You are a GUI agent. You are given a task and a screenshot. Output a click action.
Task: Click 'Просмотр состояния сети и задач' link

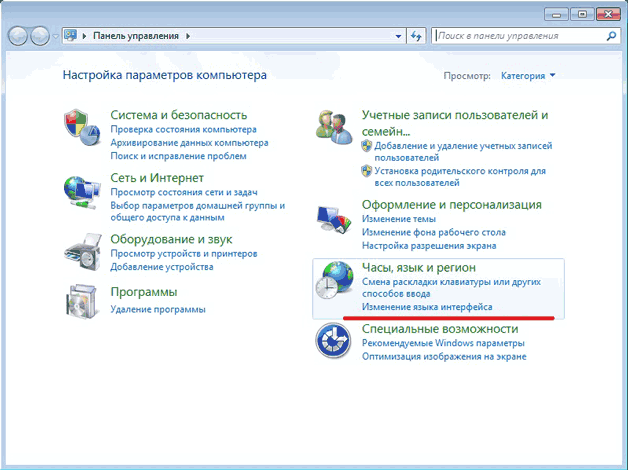point(184,192)
